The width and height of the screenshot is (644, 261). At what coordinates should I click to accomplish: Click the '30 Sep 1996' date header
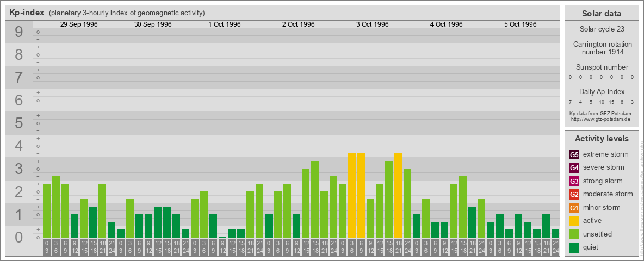[x=153, y=24]
